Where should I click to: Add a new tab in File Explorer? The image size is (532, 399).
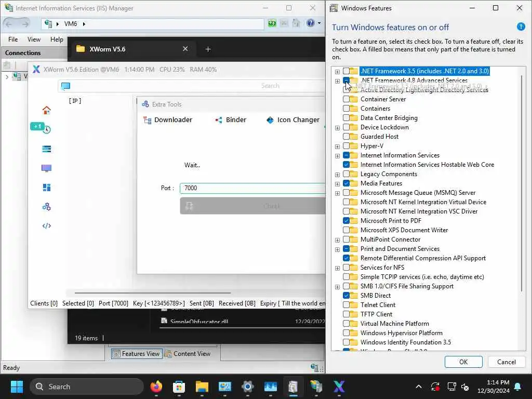pos(208,49)
